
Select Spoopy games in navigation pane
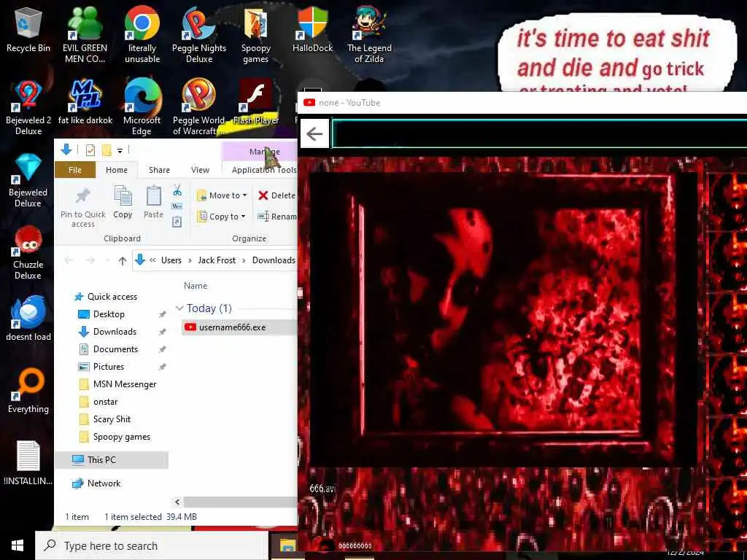(x=122, y=437)
